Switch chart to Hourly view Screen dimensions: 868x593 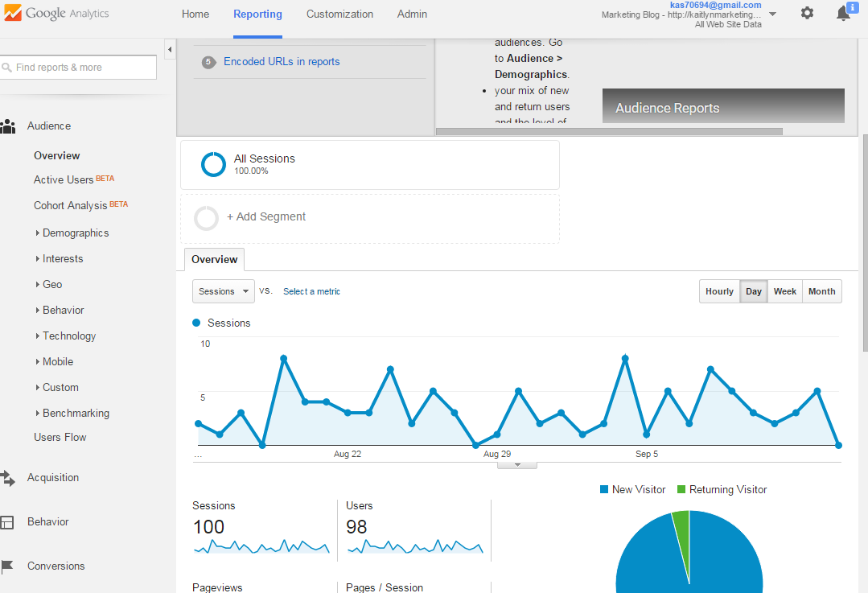click(x=719, y=291)
